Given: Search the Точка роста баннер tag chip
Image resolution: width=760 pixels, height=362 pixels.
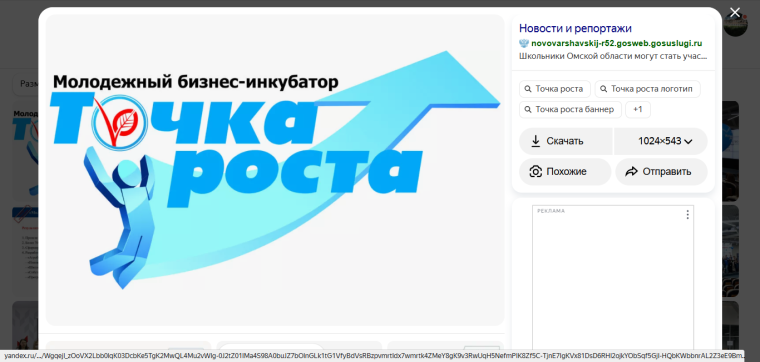Looking at the screenshot, I should [570, 110].
